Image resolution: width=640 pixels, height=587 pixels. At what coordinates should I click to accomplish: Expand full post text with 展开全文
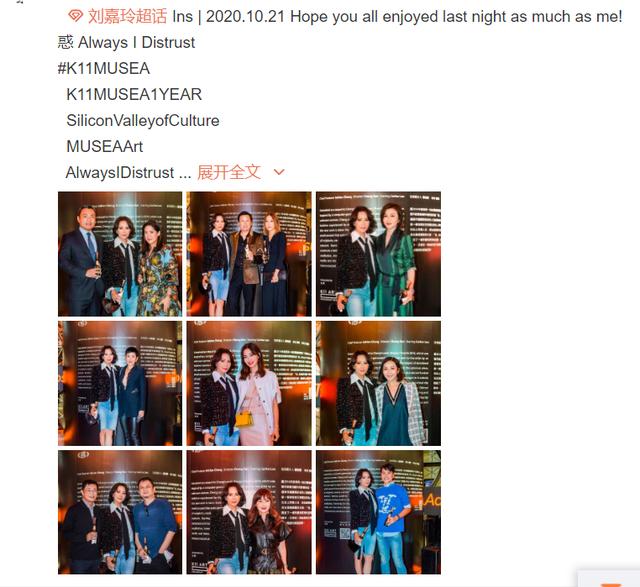pyautogui.click(x=229, y=172)
